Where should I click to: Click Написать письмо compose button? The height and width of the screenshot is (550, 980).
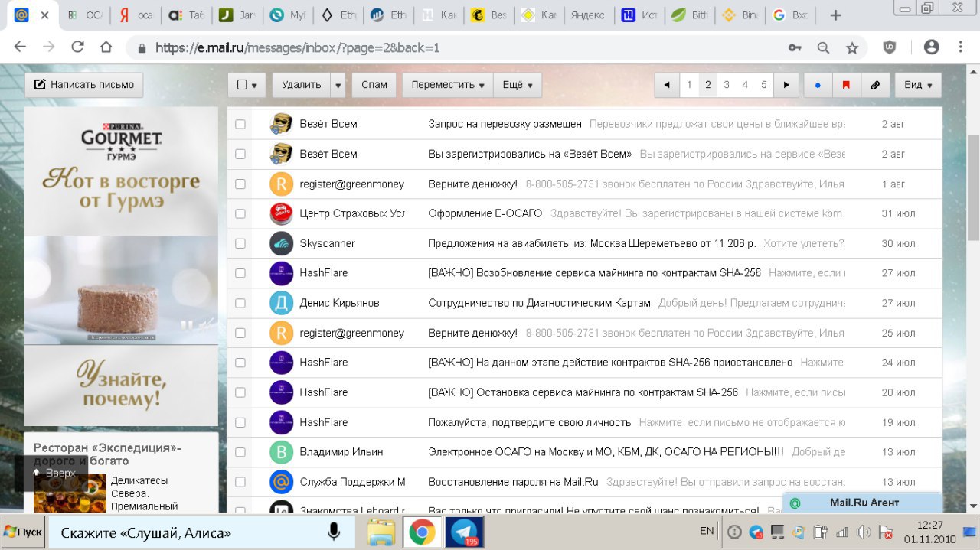pyautogui.click(x=84, y=85)
